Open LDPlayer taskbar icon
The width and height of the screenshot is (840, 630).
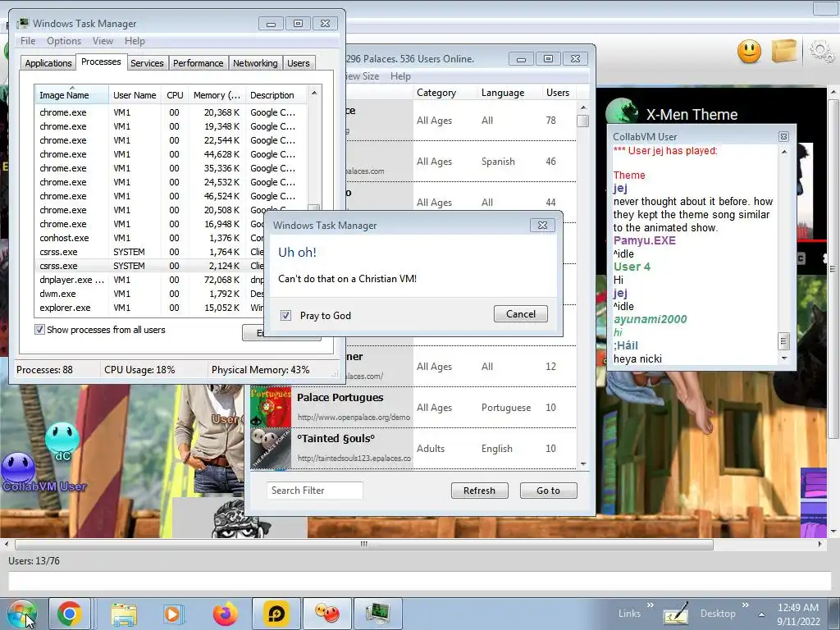pyautogui.click(x=276, y=614)
